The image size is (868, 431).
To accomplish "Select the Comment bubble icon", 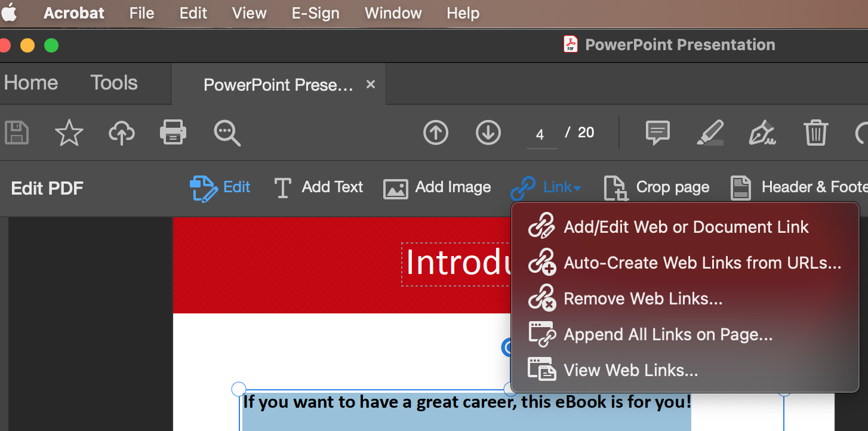I will (x=657, y=133).
